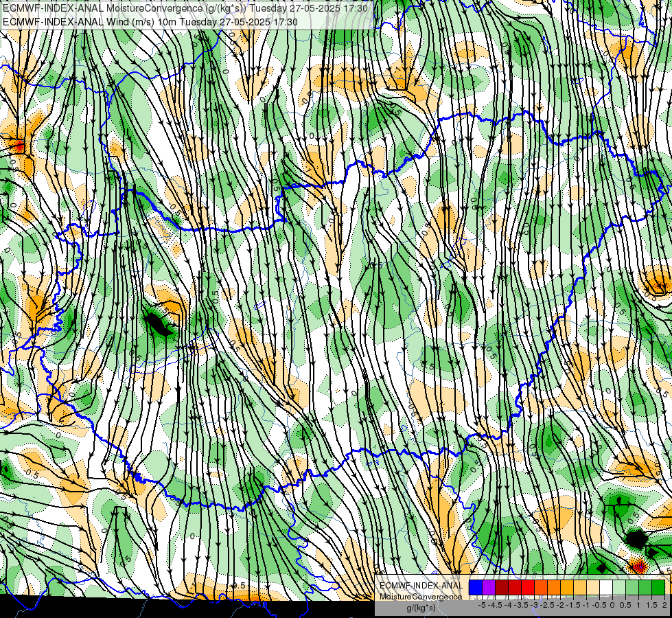The width and height of the screenshot is (672, 618).
Task: Select the light green swatch between 0.5 and 1
Action: click(632, 587)
